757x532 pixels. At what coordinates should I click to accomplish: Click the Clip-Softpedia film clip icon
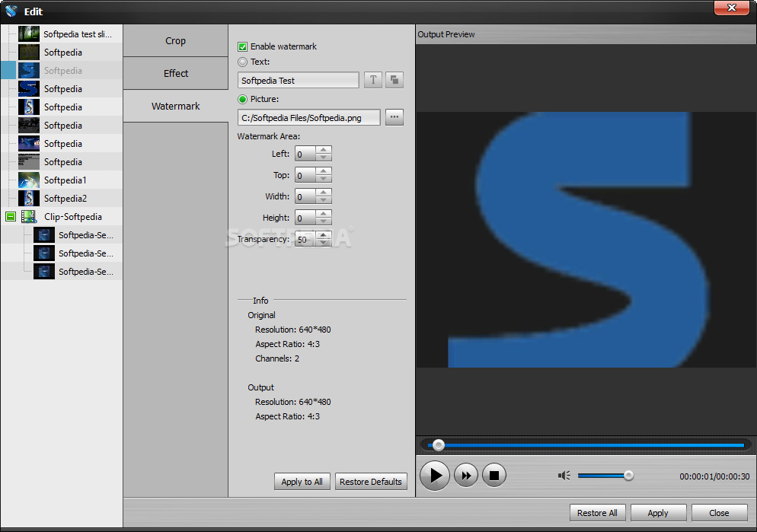(x=29, y=217)
